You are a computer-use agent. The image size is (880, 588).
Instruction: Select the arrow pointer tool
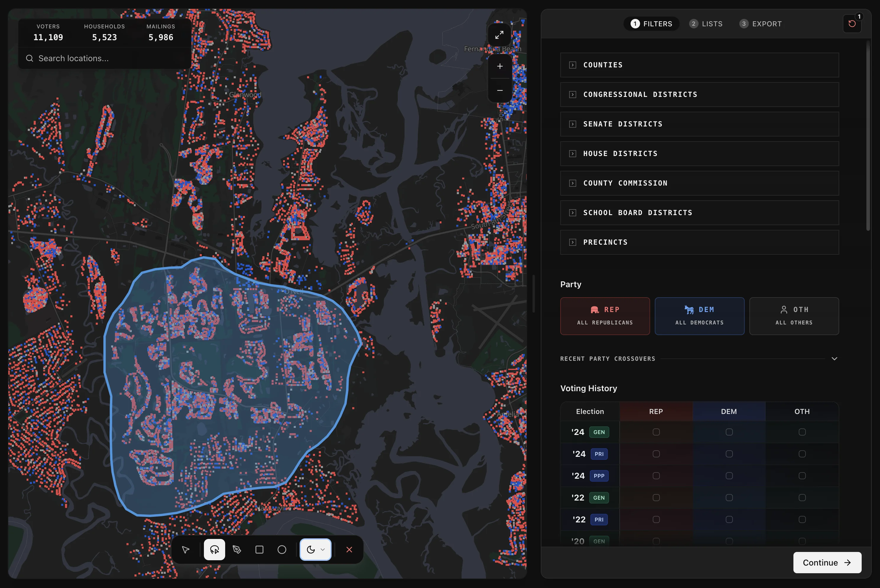[x=186, y=549]
